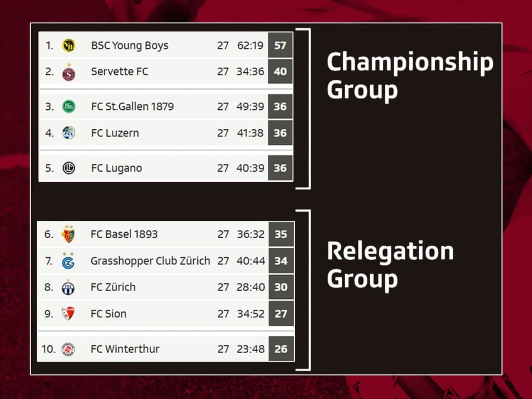Click Servette FC's 40 points box
Screen dimensions: 532x399
[x=280, y=71]
